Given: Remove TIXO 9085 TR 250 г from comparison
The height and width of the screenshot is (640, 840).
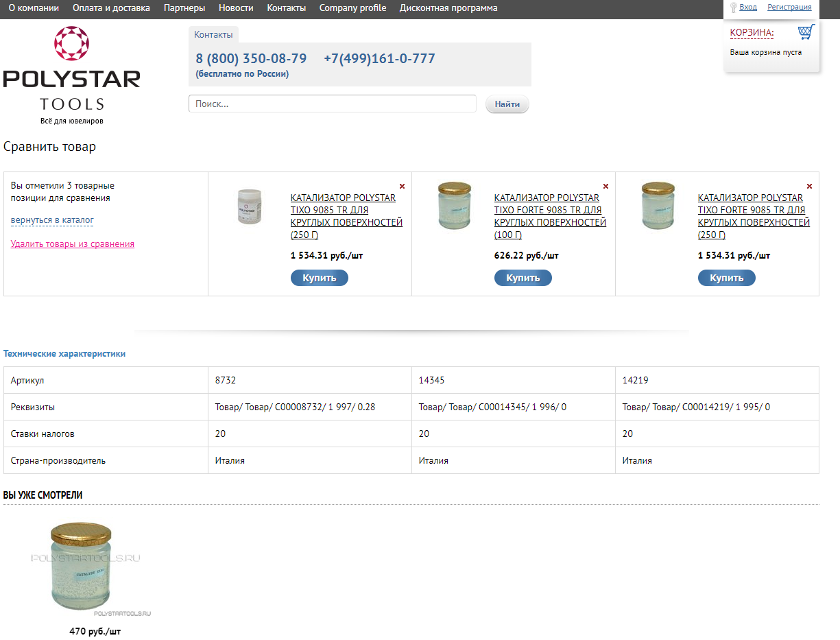Looking at the screenshot, I should click(402, 186).
